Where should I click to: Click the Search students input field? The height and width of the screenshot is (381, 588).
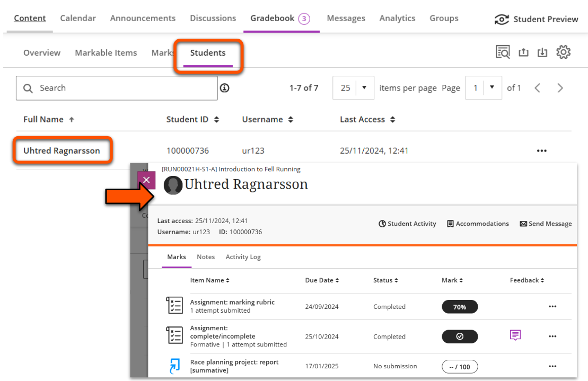[x=122, y=88]
